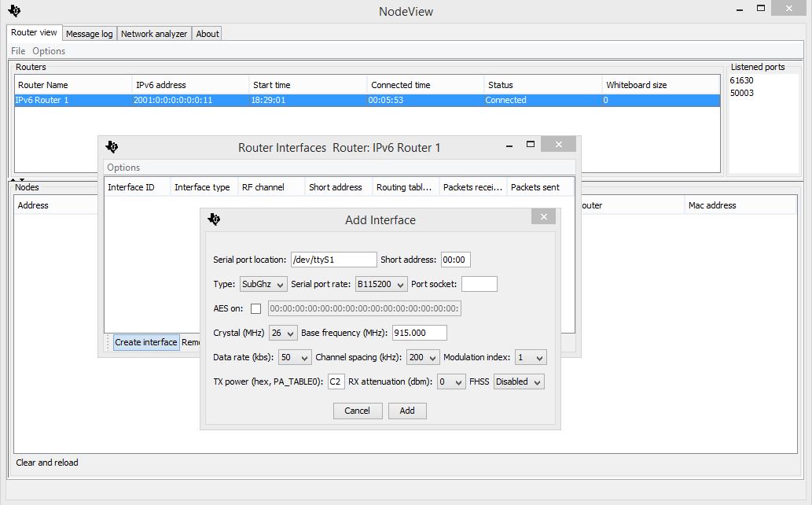Open Options menu in Router Interfaces window
The width and height of the screenshot is (812, 505).
tap(123, 168)
